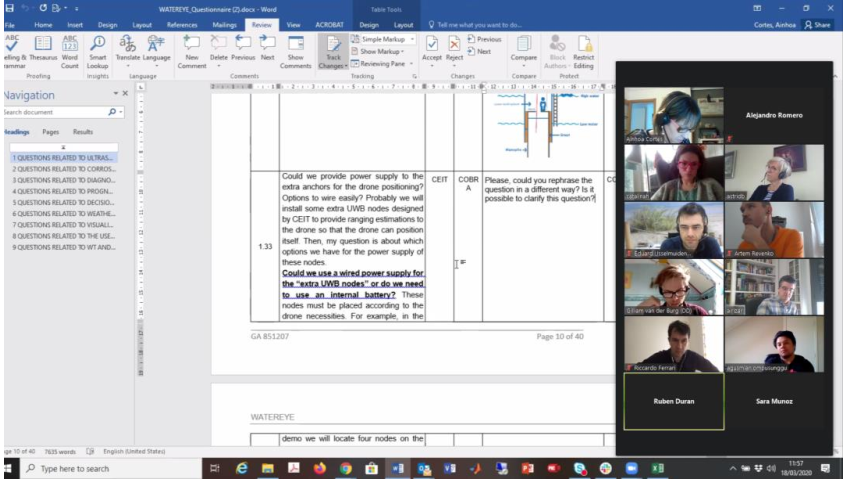Image resolution: width=848 pixels, height=482 pixels.
Task: Insert a New Comment
Action: (192, 52)
